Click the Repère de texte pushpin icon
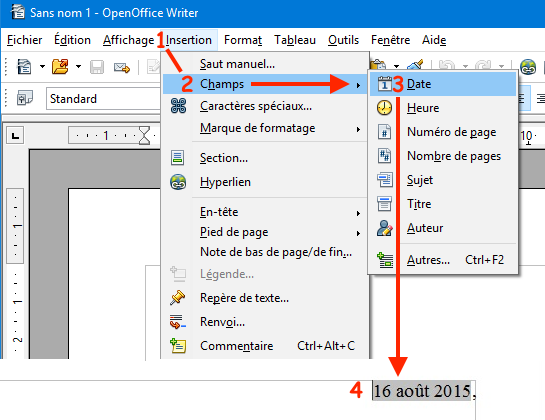The width and height of the screenshot is (545, 420). tap(178, 298)
